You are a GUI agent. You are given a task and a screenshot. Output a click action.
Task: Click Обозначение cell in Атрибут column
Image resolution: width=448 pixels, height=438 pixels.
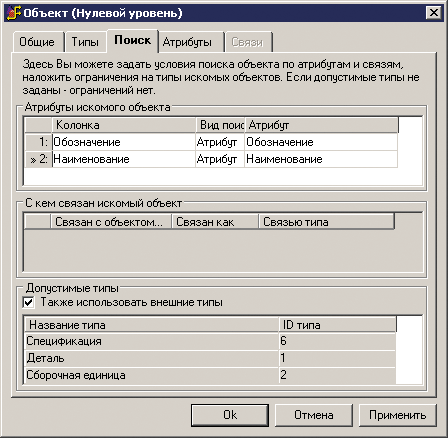coord(321,142)
